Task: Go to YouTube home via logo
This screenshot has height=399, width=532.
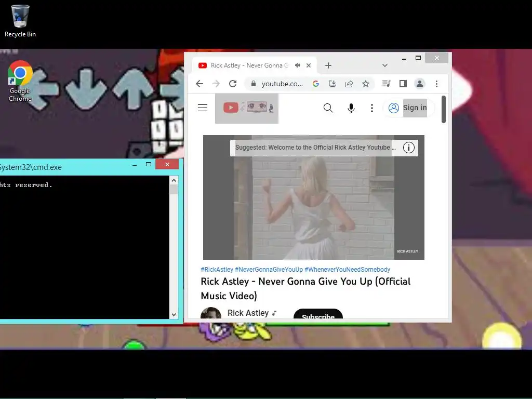Action: (247, 108)
